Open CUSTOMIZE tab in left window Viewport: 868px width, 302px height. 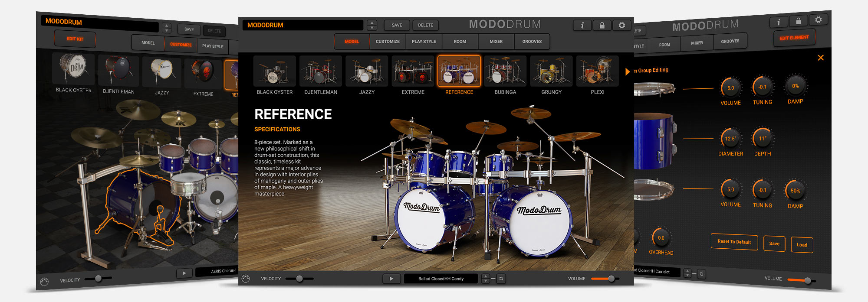(x=181, y=45)
